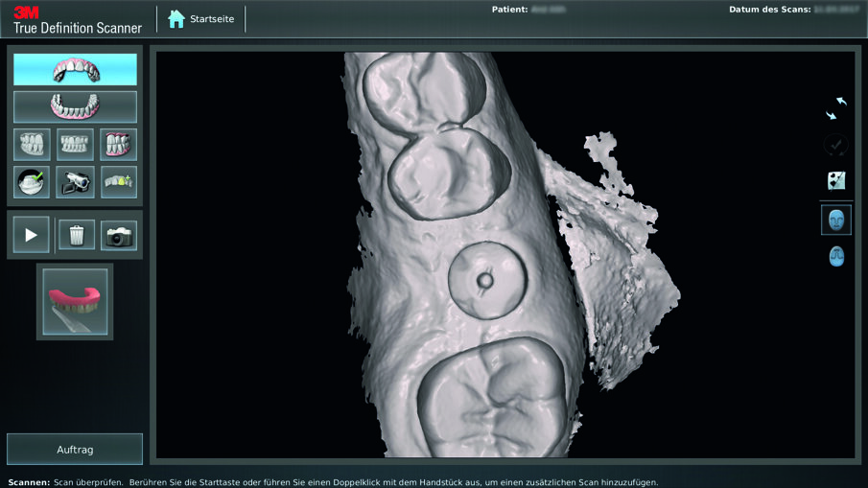
Task: Click the 'Patient:' label
Action: [509, 10]
